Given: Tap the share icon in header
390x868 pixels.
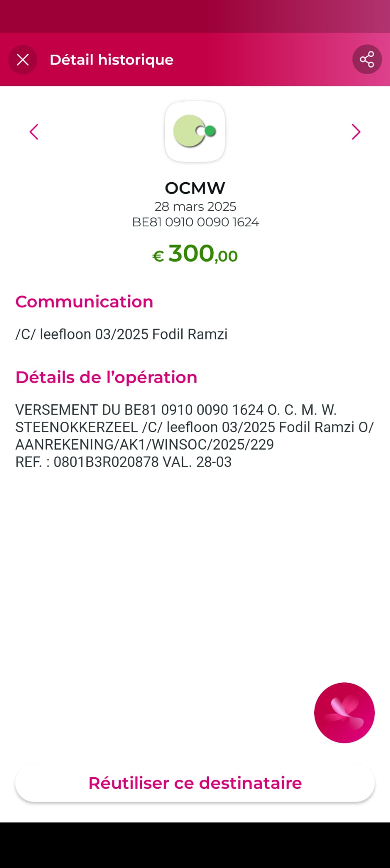Looking at the screenshot, I should point(367,59).
